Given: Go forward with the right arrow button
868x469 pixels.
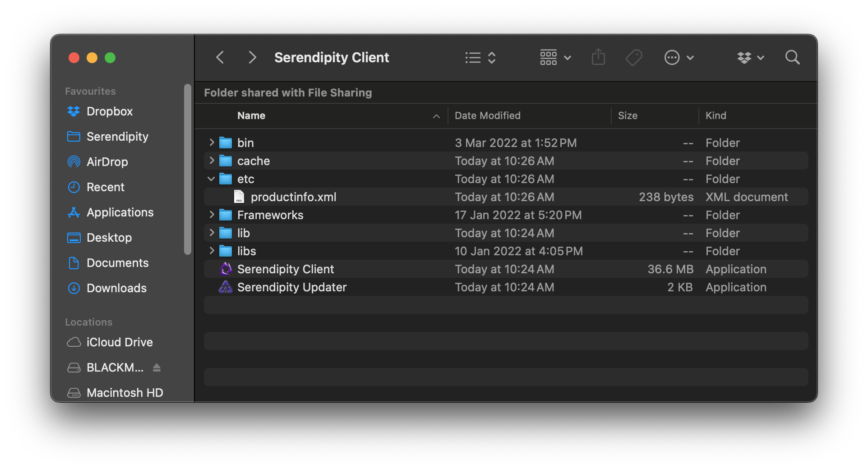Looking at the screenshot, I should (252, 58).
